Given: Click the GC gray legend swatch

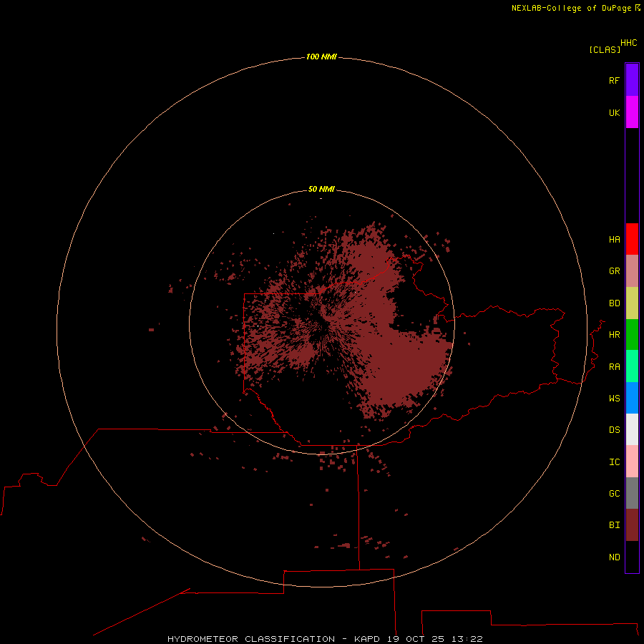Looking at the screenshot, I should 632,493.
